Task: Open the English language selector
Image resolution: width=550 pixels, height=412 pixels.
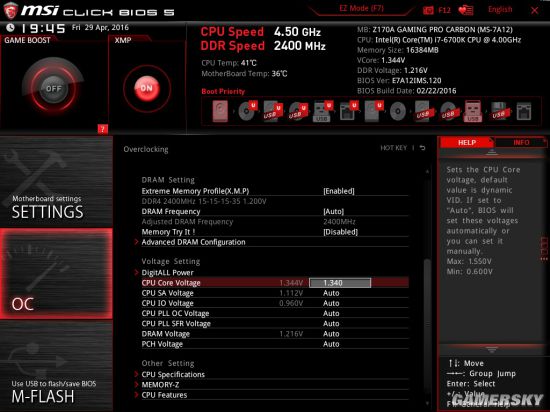Action: click(x=500, y=9)
